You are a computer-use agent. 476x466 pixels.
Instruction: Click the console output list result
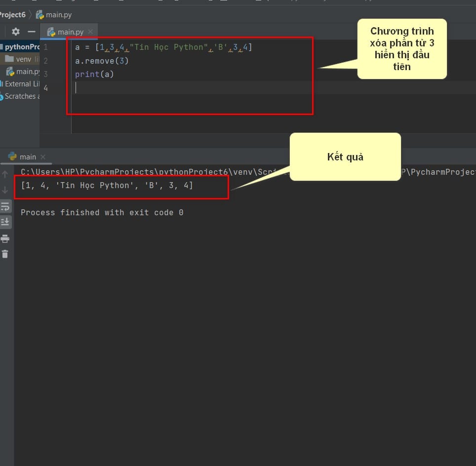107,186
